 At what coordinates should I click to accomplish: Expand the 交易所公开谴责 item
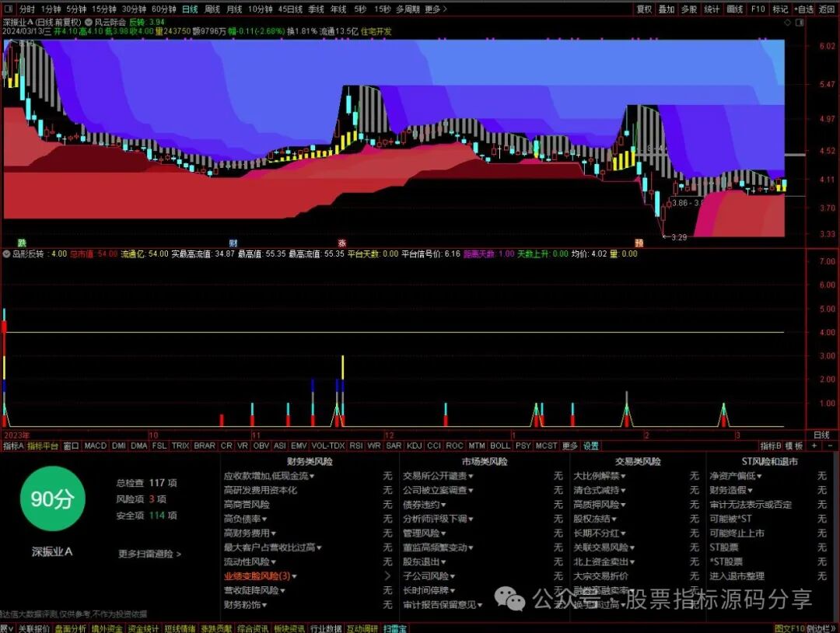[438, 476]
